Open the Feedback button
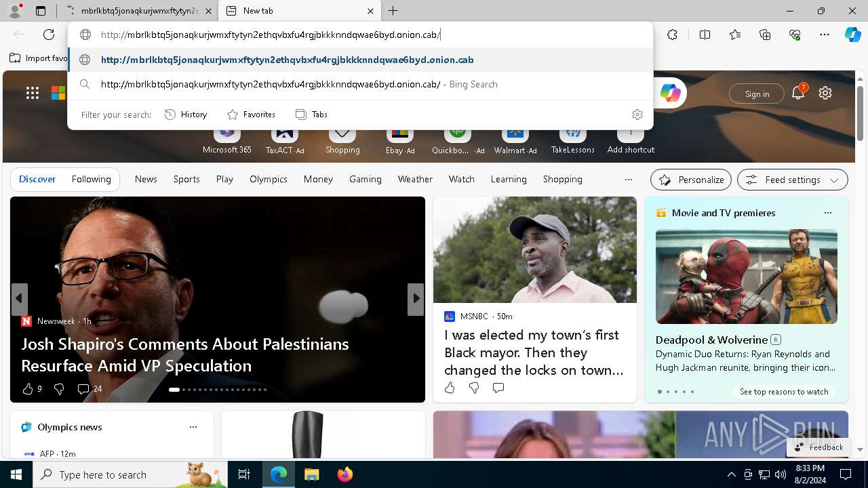 coord(818,447)
